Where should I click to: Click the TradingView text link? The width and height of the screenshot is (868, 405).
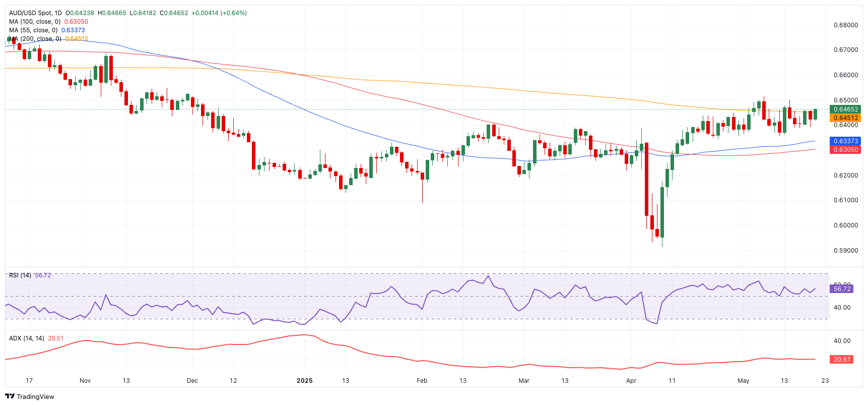tap(35, 397)
